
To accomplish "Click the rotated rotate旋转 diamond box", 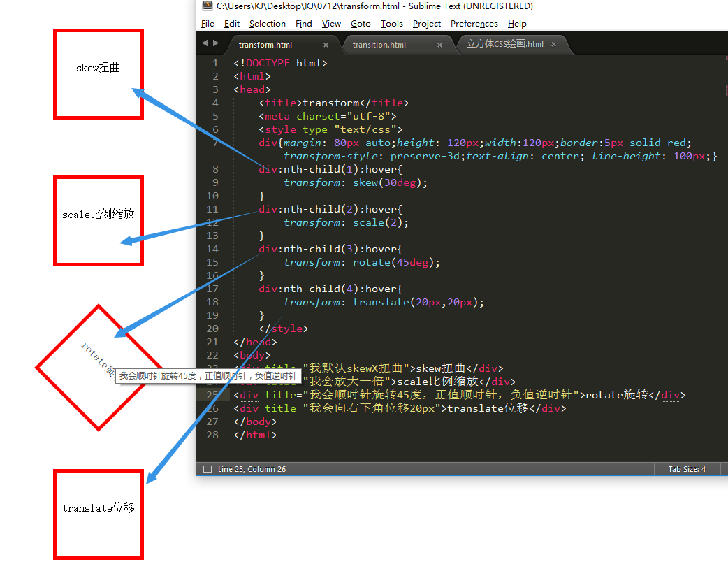I will tap(99, 368).
